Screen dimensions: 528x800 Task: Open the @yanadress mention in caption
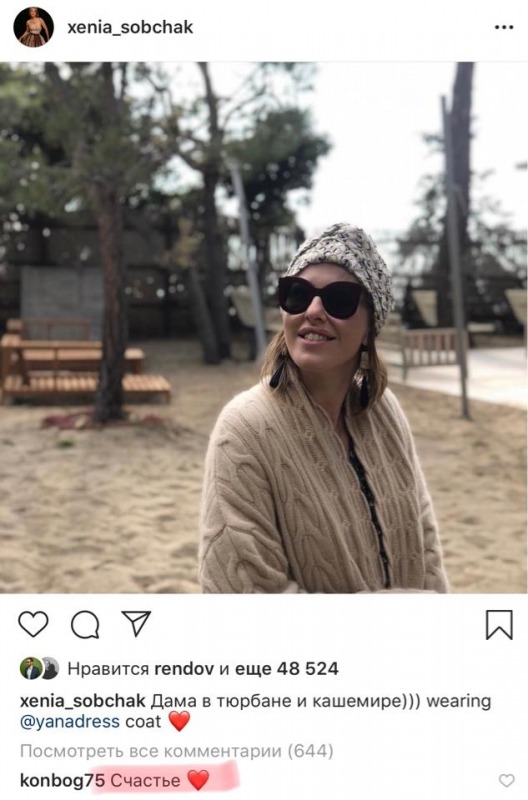tap(70, 722)
